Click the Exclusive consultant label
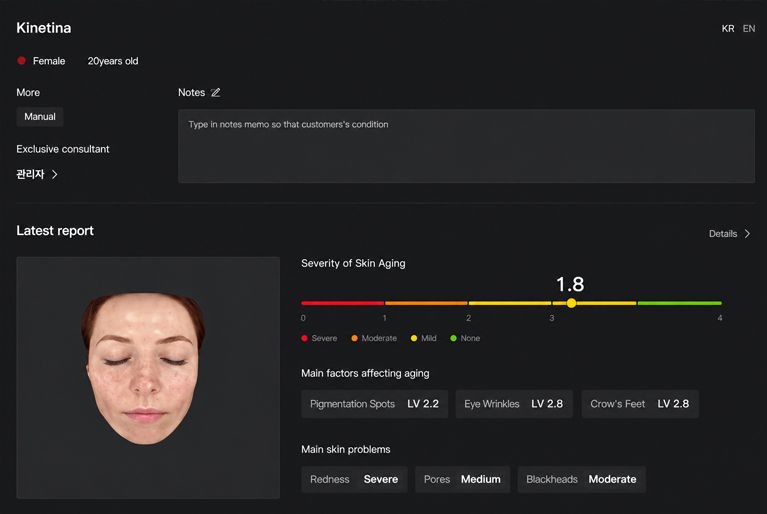Viewport: 767px width, 514px height. 63,149
